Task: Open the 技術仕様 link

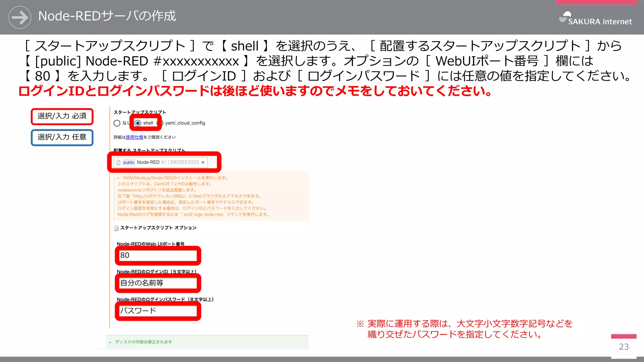Action: [134, 137]
